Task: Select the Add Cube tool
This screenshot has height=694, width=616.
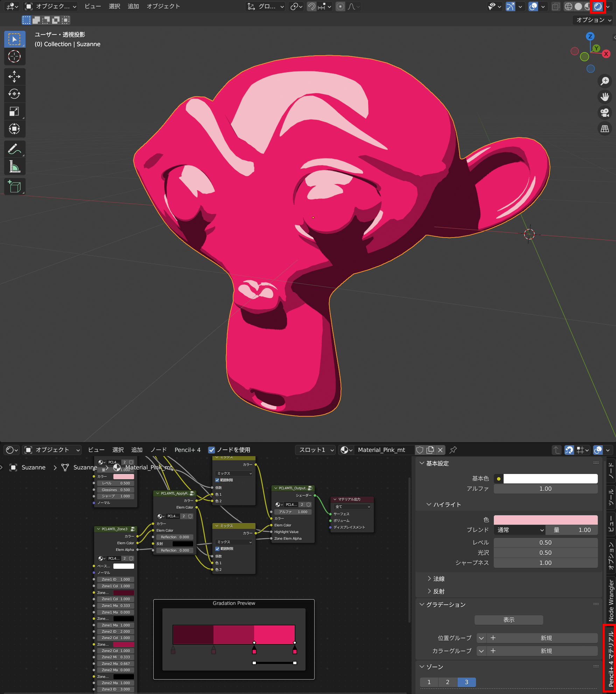Action: coord(14,187)
